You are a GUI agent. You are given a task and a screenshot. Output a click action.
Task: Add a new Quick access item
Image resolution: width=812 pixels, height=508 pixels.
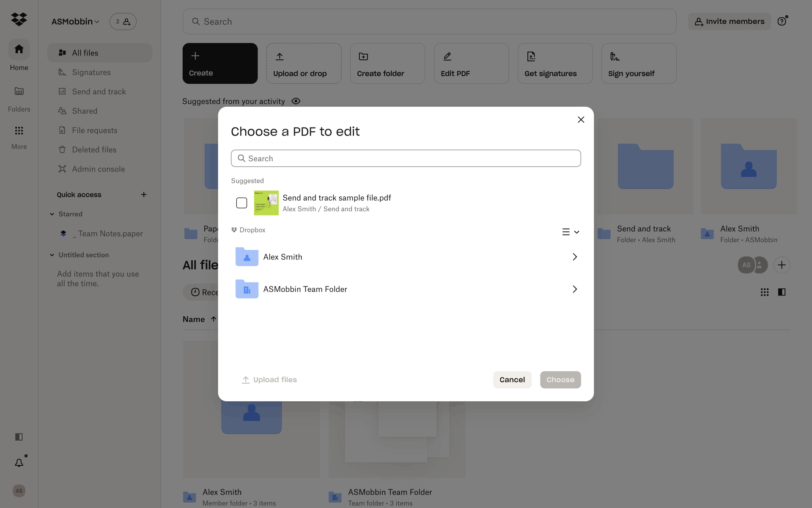click(144, 195)
